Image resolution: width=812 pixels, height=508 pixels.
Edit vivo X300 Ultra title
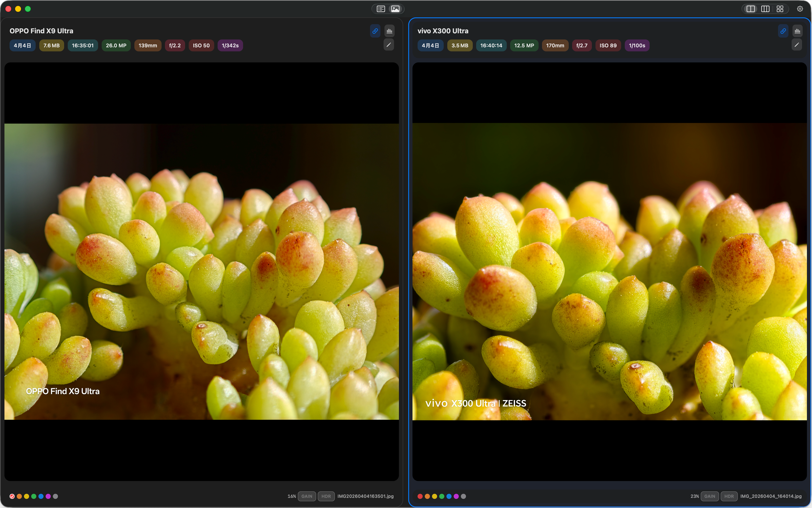(796, 45)
